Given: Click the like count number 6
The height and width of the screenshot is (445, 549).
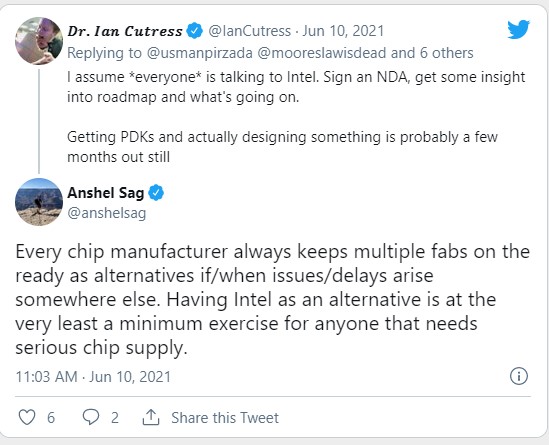Looking at the screenshot, I should 51,418.
